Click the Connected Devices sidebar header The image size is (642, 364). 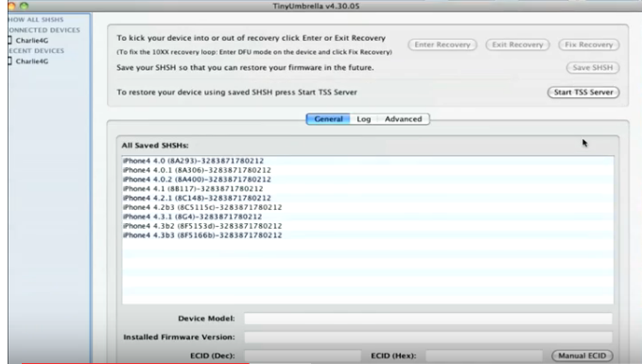coord(44,30)
